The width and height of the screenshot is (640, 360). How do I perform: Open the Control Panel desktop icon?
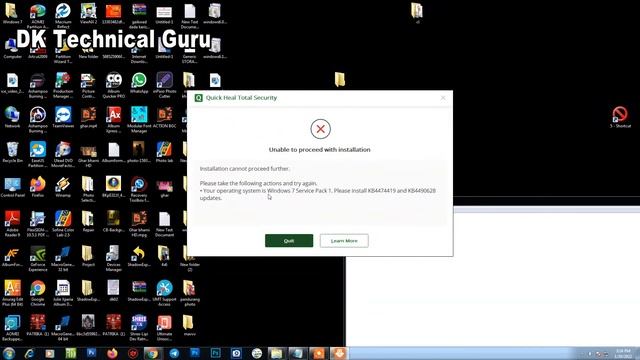point(12,187)
